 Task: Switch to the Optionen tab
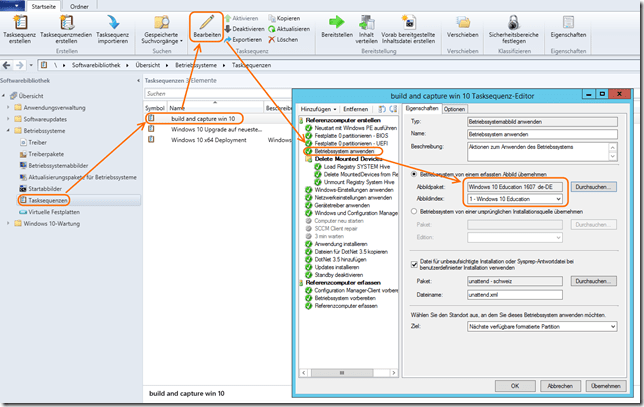454,108
